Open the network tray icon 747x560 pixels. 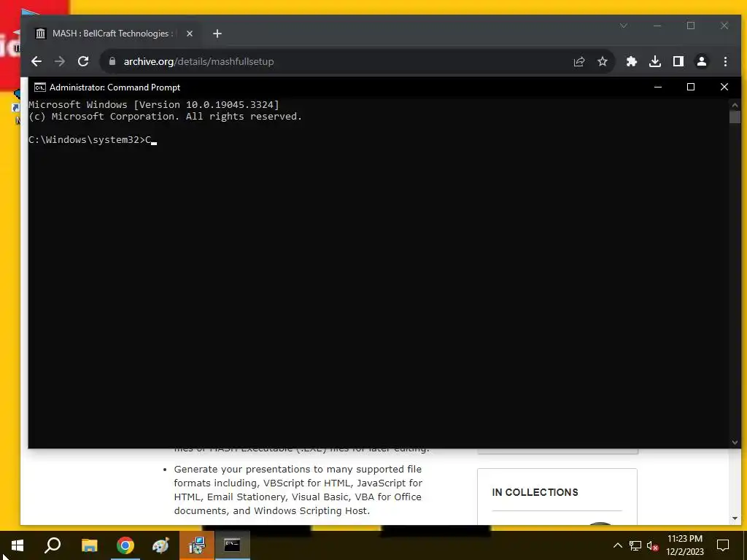click(x=635, y=545)
